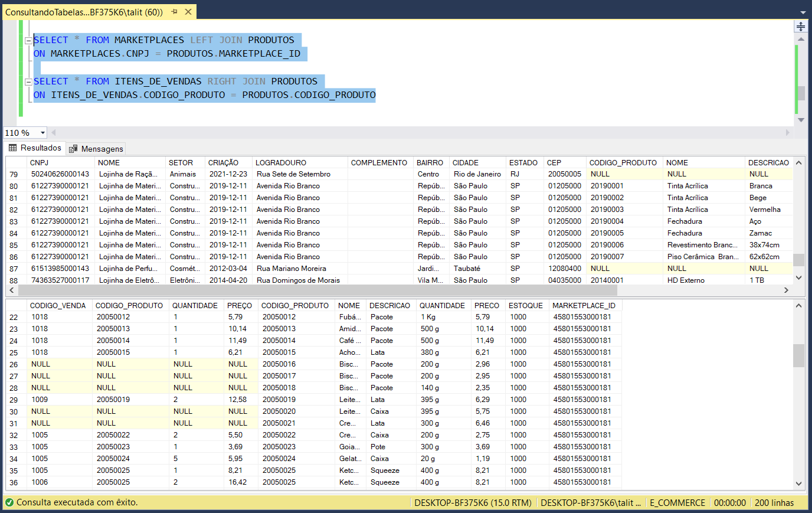Click second grid's scroll up arrow
Image resolution: width=812 pixels, height=513 pixels.
point(798,306)
